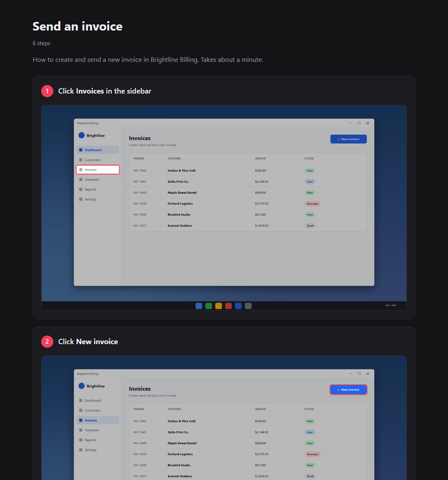Click Draft status badge in step 1 screenshot
Viewport: 448px width, 480px height.
(x=311, y=226)
